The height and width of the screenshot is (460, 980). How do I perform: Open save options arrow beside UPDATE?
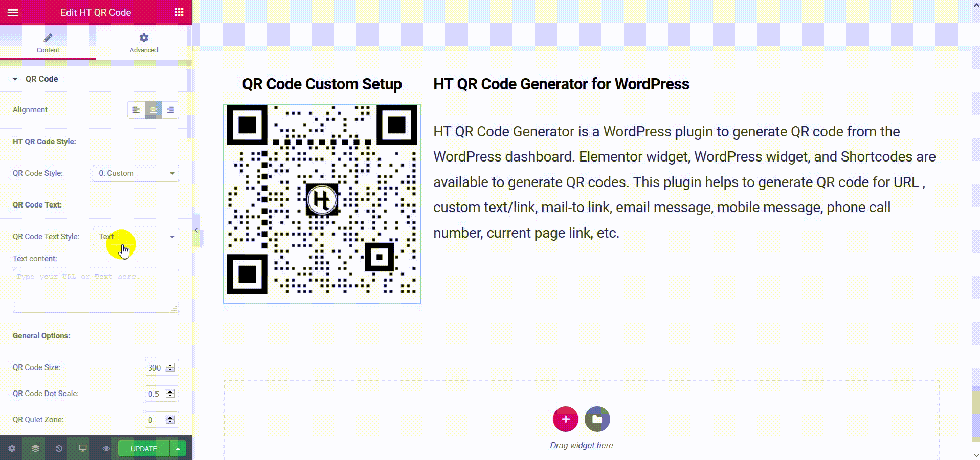coord(178,448)
